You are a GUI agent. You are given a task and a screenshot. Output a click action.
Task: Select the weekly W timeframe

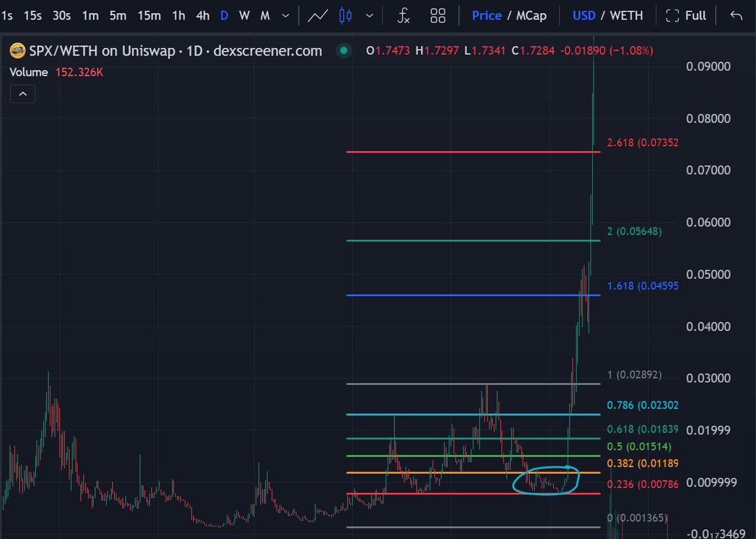point(244,15)
